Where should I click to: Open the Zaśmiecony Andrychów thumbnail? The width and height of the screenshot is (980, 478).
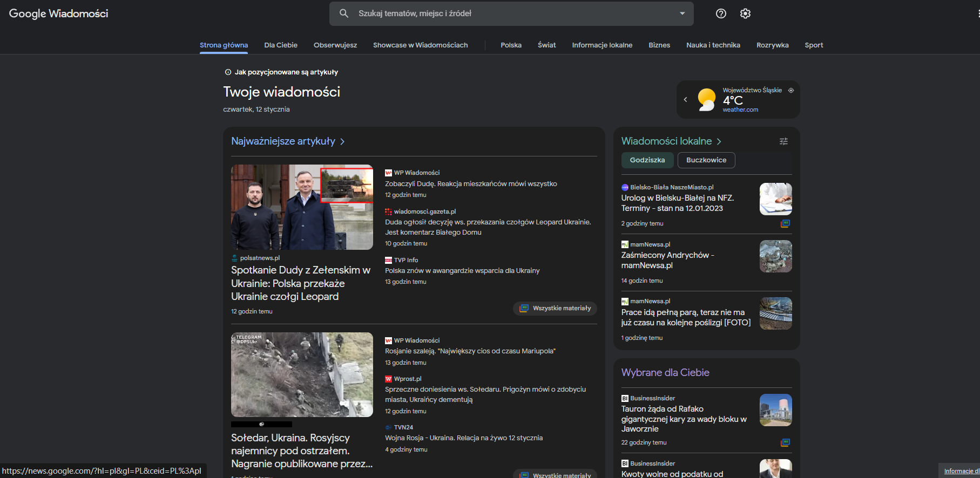click(776, 256)
